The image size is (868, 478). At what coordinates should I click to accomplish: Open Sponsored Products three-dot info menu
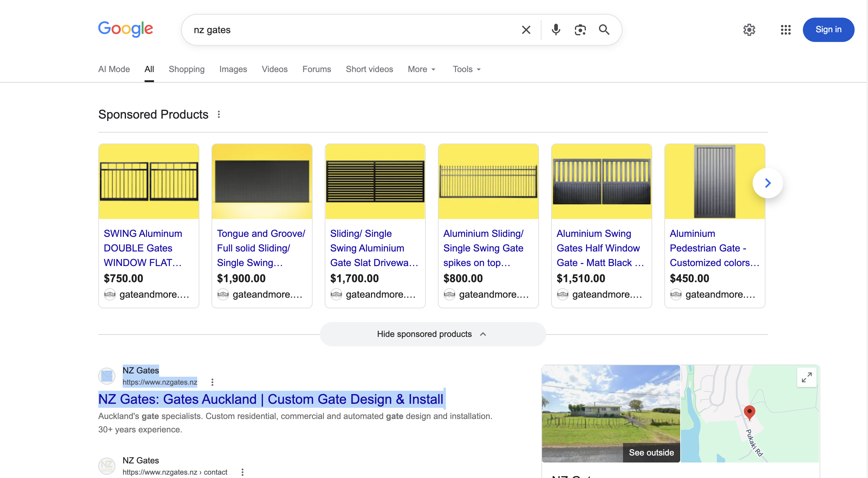coord(219,114)
